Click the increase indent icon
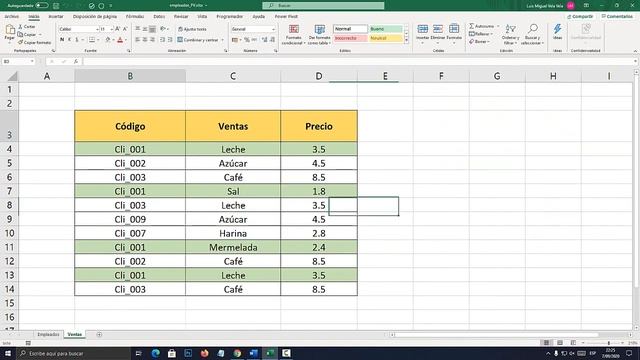The image size is (640, 360). point(170,40)
